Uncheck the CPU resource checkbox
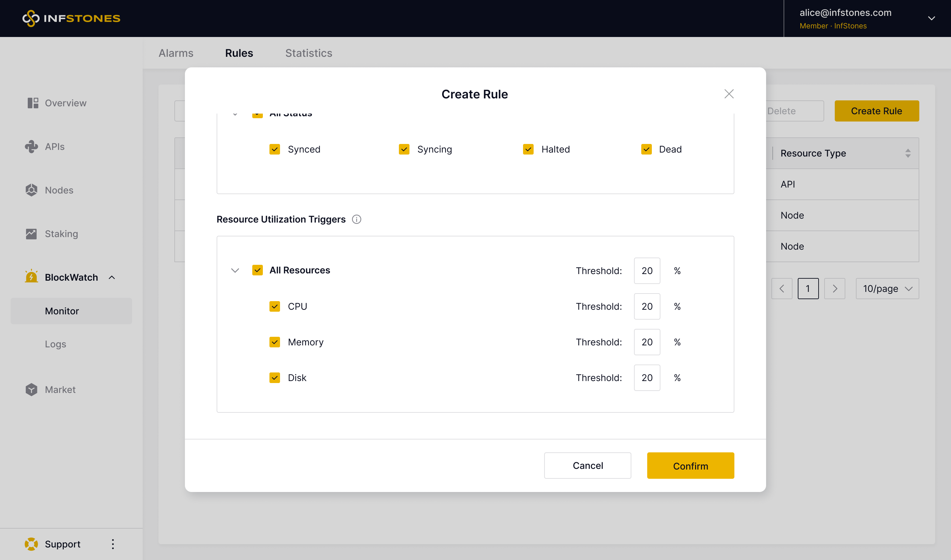This screenshot has width=951, height=560. click(x=275, y=306)
